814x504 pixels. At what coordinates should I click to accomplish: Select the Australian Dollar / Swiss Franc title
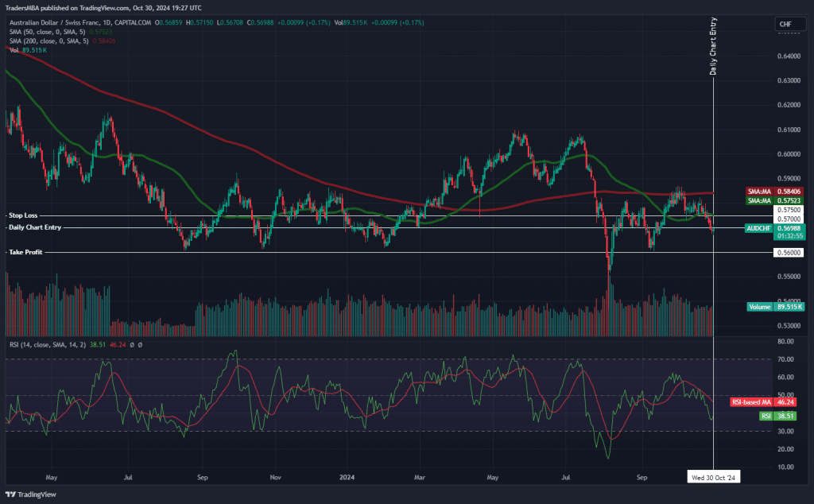[60, 22]
